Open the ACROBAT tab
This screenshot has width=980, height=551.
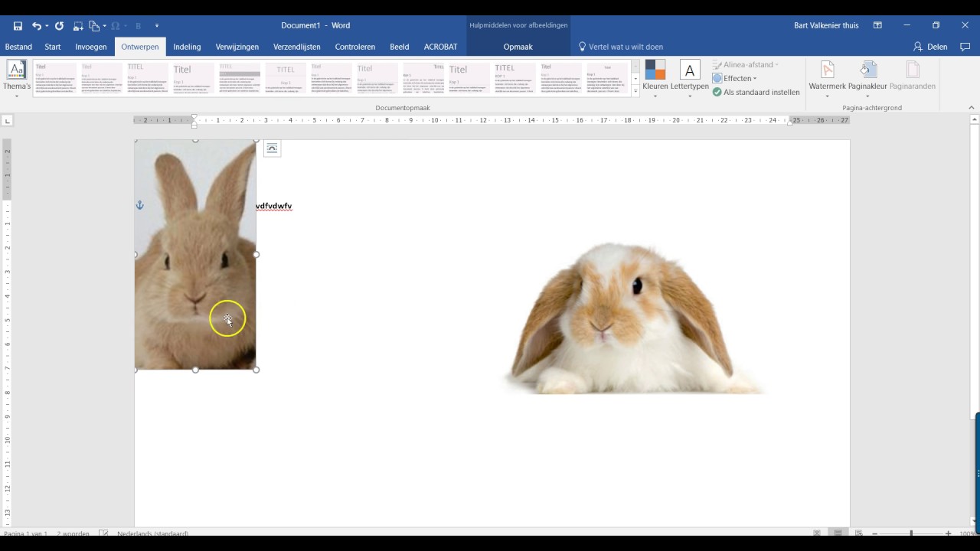click(441, 47)
